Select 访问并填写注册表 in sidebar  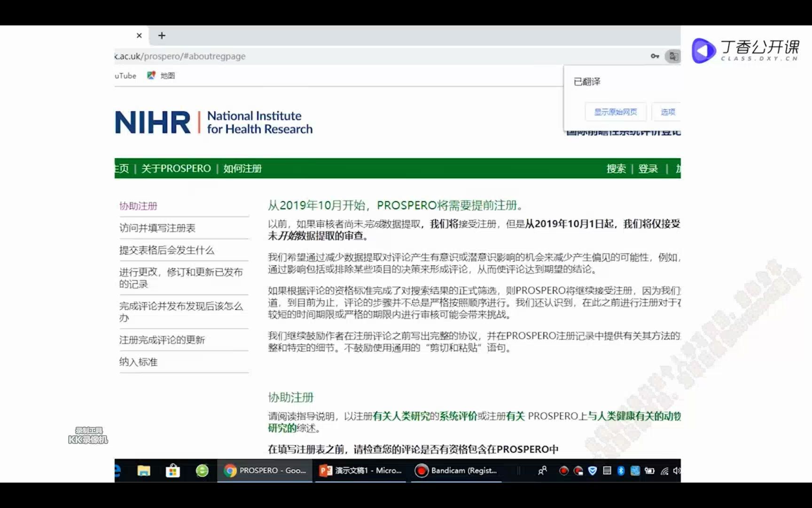coord(157,228)
